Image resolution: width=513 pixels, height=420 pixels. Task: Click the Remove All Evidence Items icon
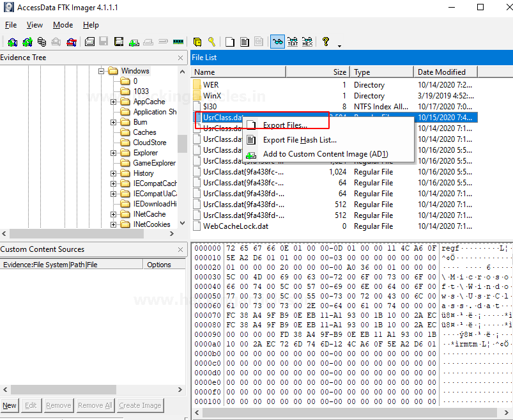tap(72, 42)
